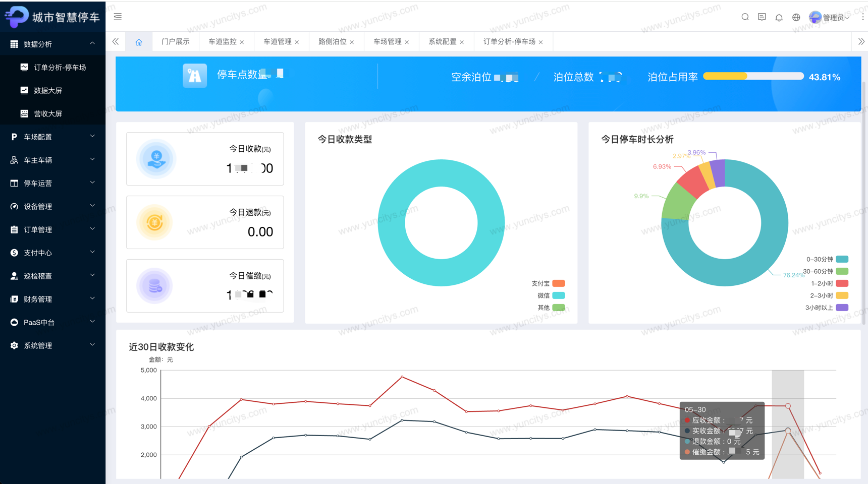Click the 设备管理 gauge icon

pyautogui.click(x=14, y=207)
